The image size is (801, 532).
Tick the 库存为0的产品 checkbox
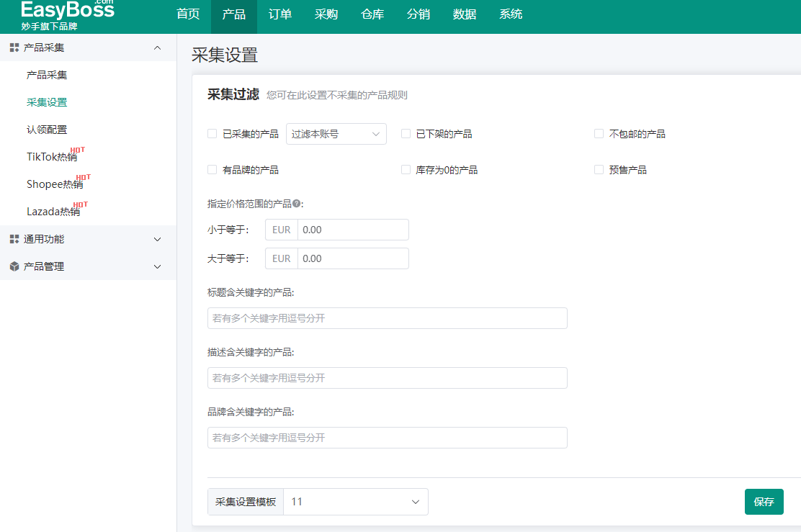click(406, 169)
